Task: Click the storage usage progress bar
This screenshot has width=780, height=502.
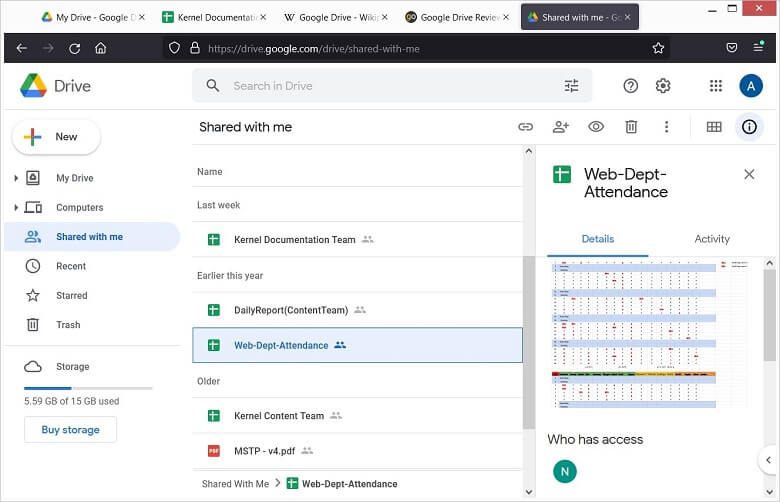Action: coord(88,387)
